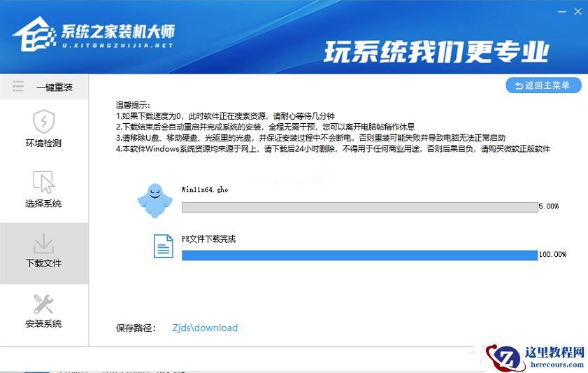Click the 保存路径 label
This screenshot has width=588, height=373.
coord(136,328)
